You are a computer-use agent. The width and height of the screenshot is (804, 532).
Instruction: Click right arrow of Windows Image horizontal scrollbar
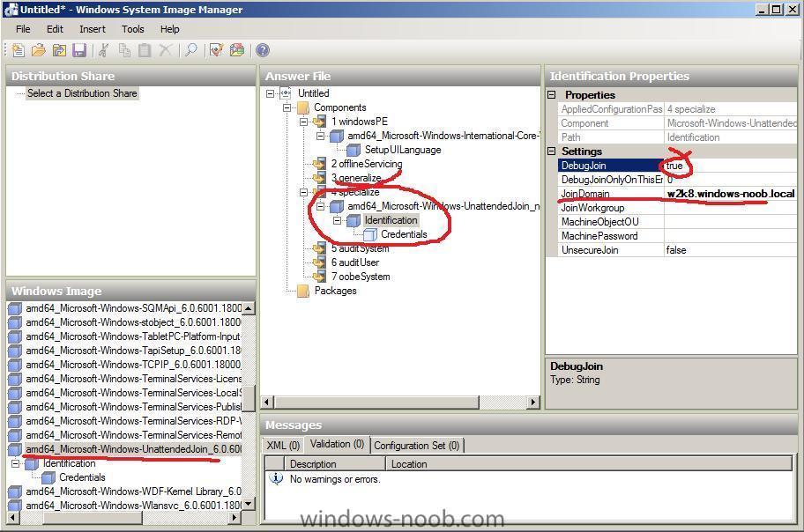click(234, 518)
